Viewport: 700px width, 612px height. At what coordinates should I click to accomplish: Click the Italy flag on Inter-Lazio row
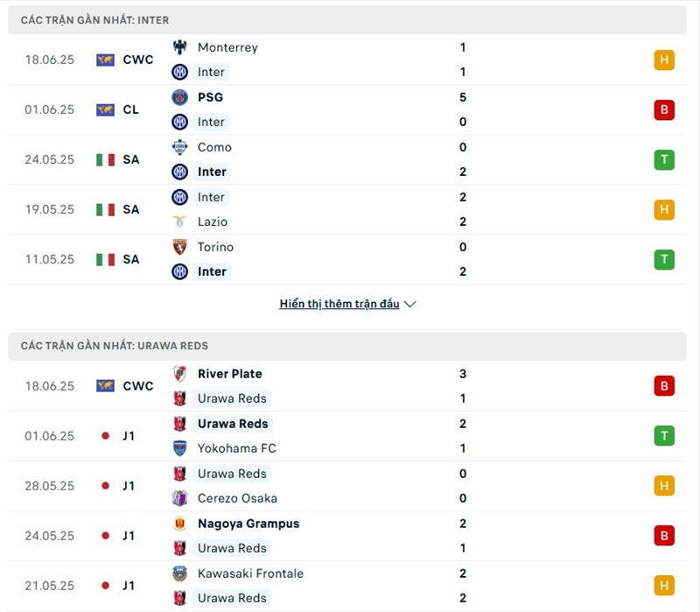tap(106, 209)
